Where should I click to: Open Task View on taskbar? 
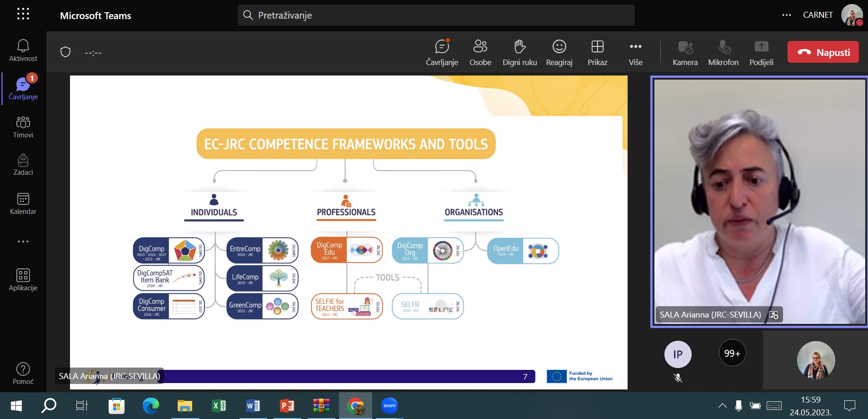[81, 405]
